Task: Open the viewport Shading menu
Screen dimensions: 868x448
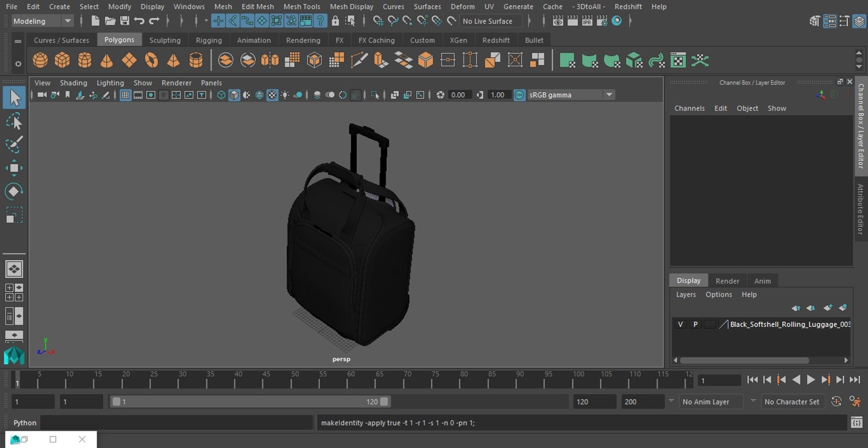Action: pyautogui.click(x=73, y=83)
